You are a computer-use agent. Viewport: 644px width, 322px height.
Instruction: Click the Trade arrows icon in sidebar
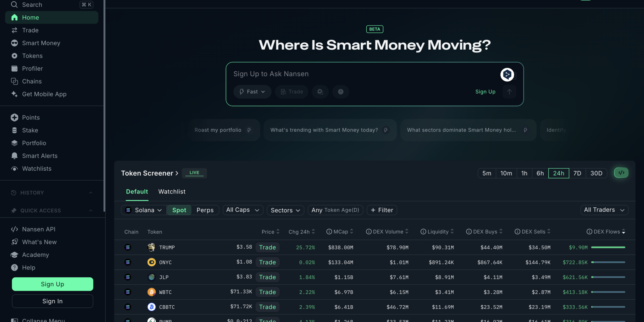[x=14, y=30]
